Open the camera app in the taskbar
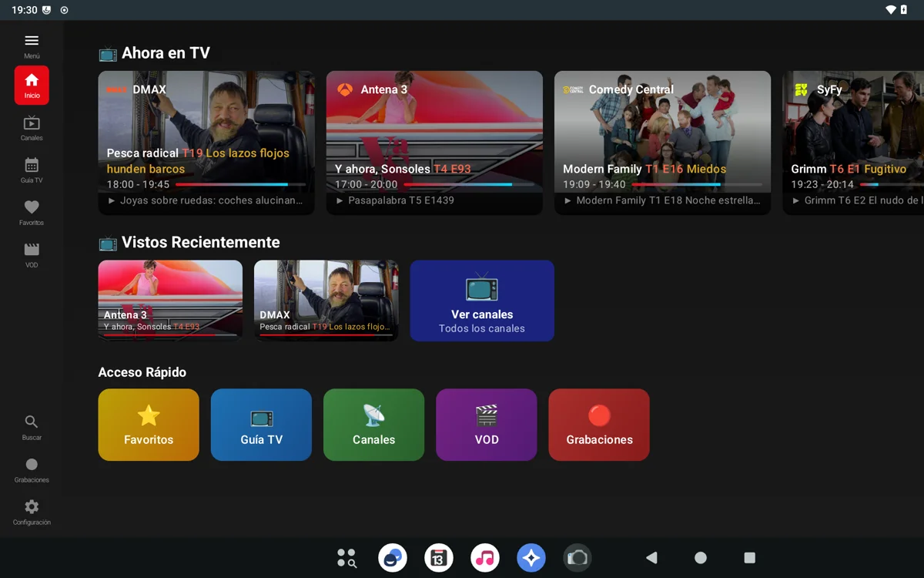The image size is (924, 578). pos(577,557)
